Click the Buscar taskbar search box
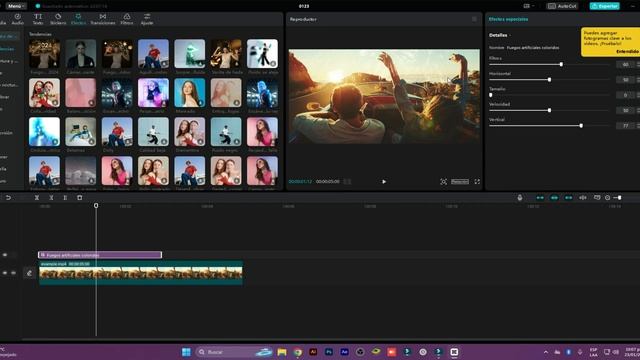This screenshot has width=640, height=360. click(234, 352)
